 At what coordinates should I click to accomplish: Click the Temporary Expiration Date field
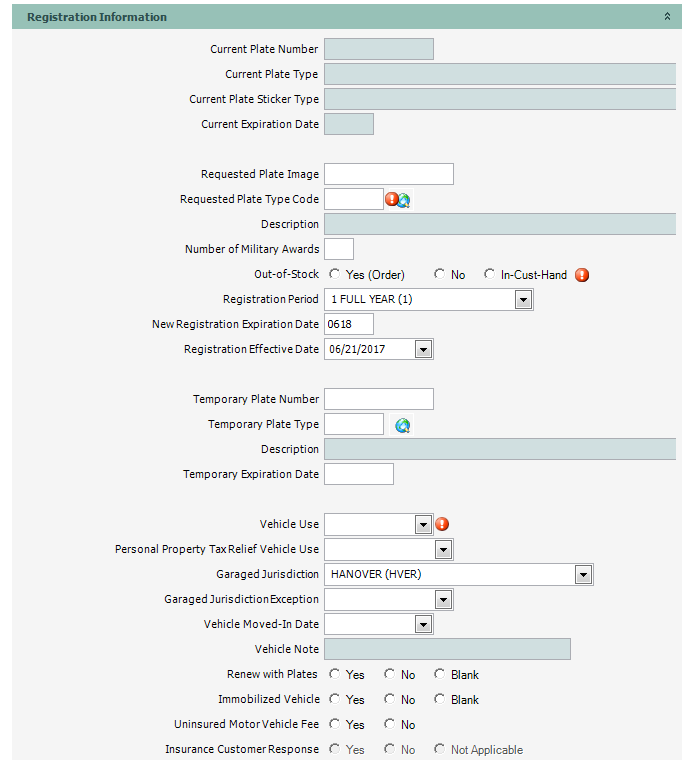pos(359,474)
